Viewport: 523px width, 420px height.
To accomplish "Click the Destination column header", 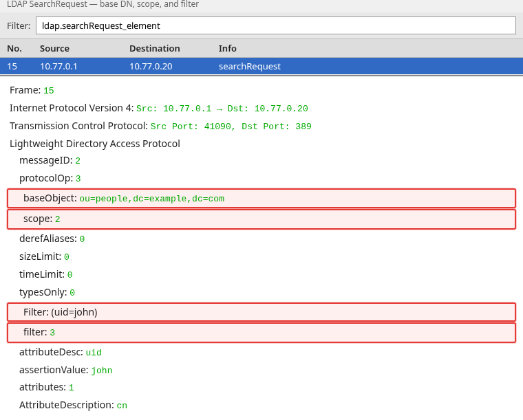I will tap(155, 49).
